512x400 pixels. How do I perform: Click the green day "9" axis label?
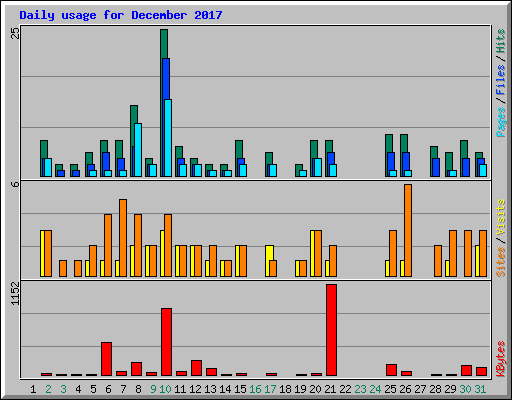[x=153, y=389]
